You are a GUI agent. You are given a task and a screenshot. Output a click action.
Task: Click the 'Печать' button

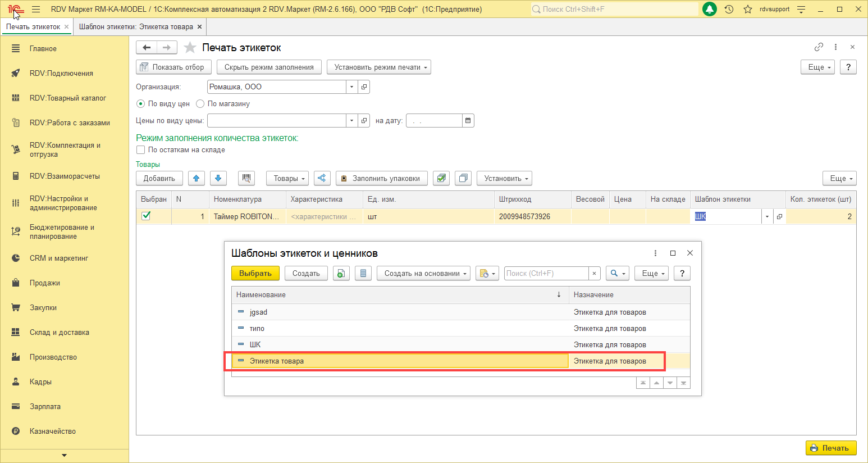pyautogui.click(x=830, y=448)
